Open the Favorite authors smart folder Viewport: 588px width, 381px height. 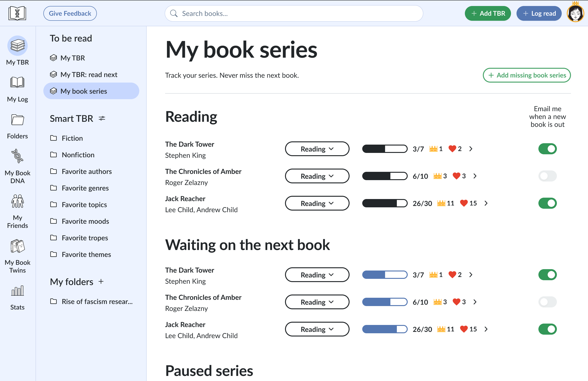[86, 171]
